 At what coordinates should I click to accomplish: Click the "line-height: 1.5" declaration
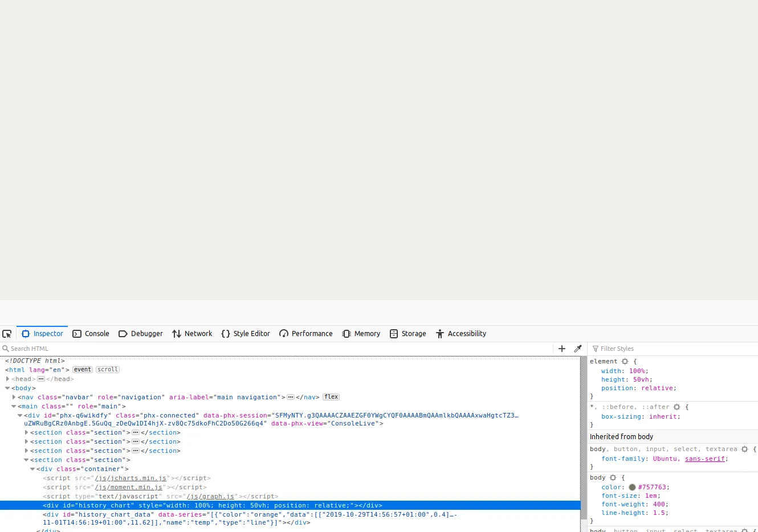pyautogui.click(x=635, y=513)
